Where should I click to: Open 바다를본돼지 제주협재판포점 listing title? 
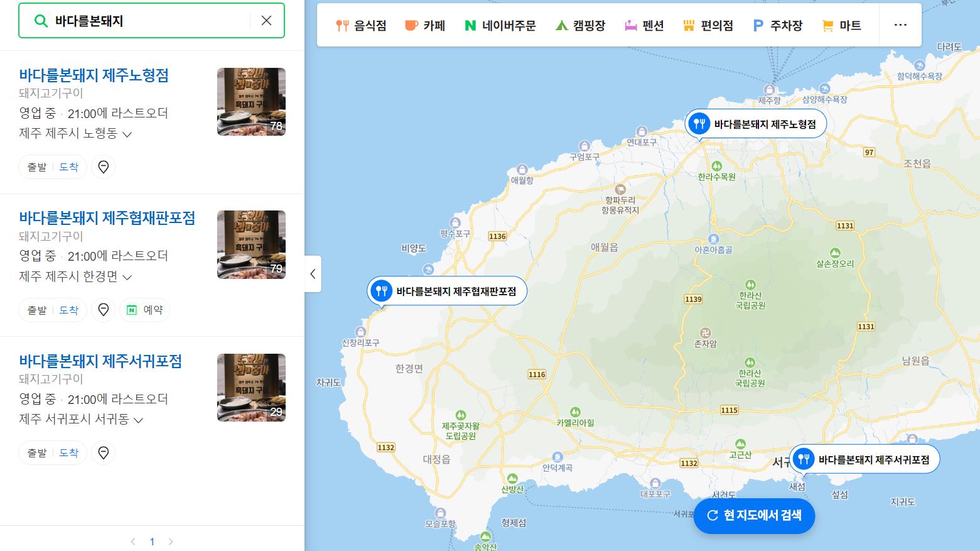point(107,218)
